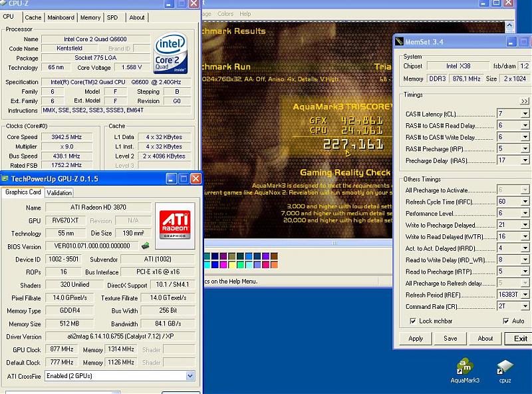Close the TechPowerUp GPU-Z window

(x=196, y=178)
